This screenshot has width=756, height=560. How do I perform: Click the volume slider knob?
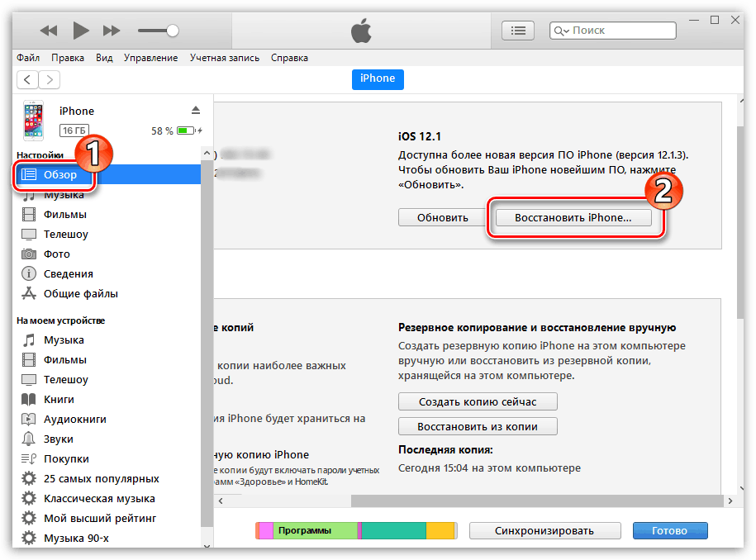(x=173, y=31)
